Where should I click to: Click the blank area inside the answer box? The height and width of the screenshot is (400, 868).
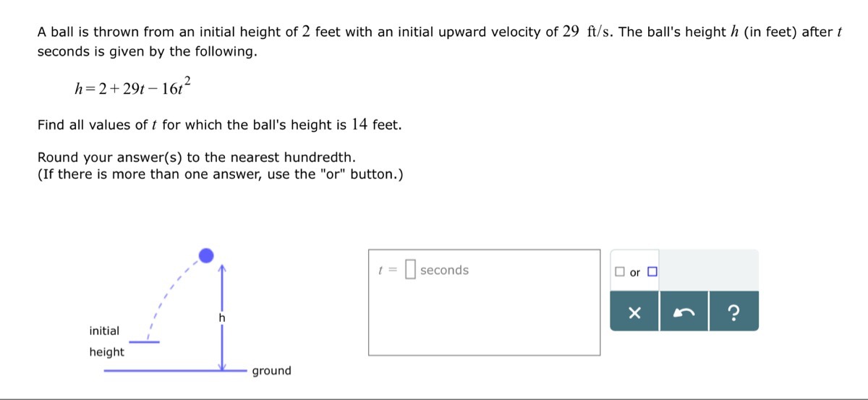tap(484, 318)
